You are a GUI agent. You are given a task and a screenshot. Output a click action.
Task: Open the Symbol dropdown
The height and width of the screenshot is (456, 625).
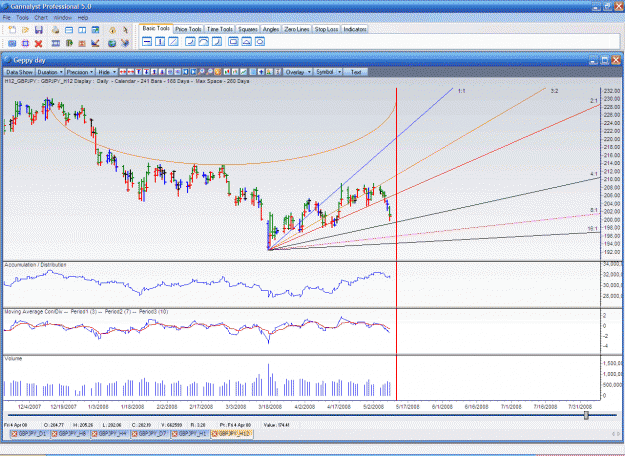tap(328, 72)
